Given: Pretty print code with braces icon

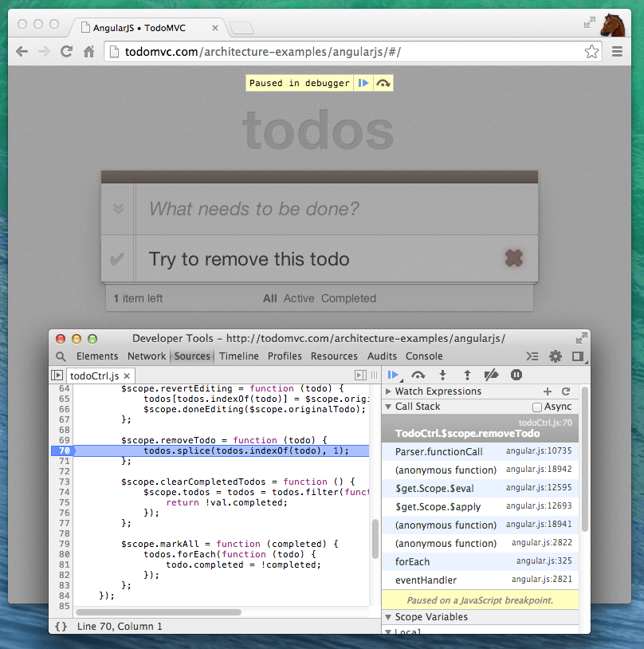Looking at the screenshot, I should (x=61, y=627).
